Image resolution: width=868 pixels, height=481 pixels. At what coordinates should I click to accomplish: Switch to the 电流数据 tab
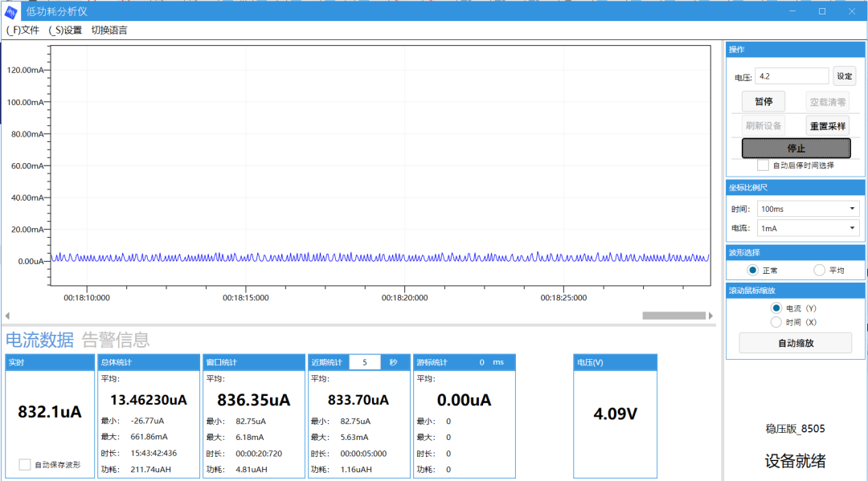39,340
